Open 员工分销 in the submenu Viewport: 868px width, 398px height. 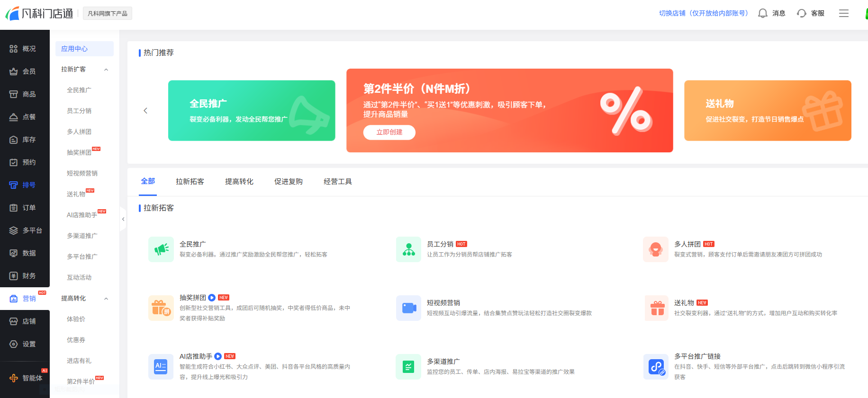[79, 111]
